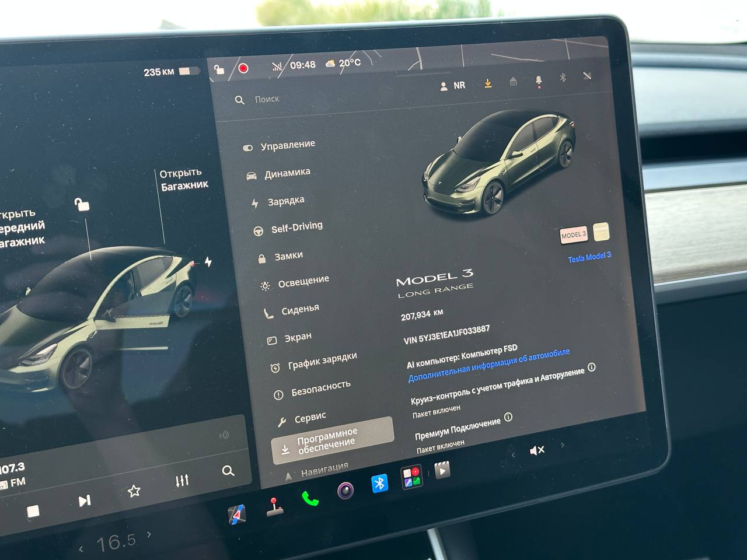The width and height of the screenshot is (747, 560).
Task: Tap Открыть Багажник to open the trunk
Action: tap(184, 179)
